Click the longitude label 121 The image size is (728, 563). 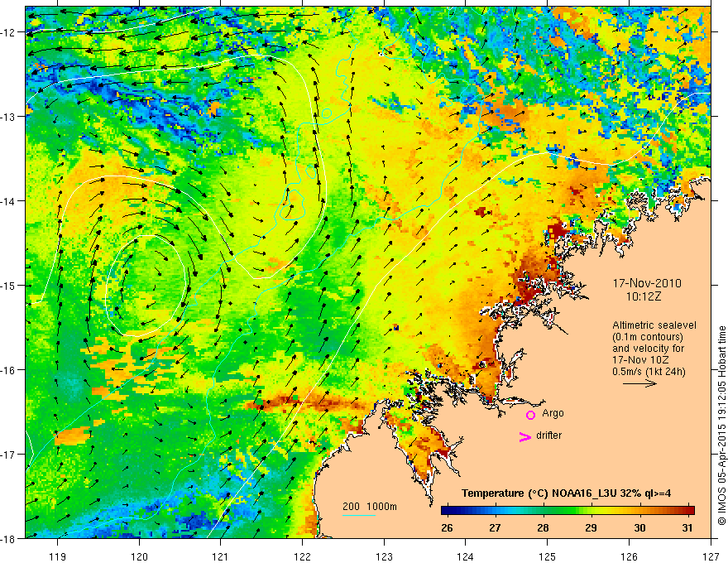click(x=221, y=556)
